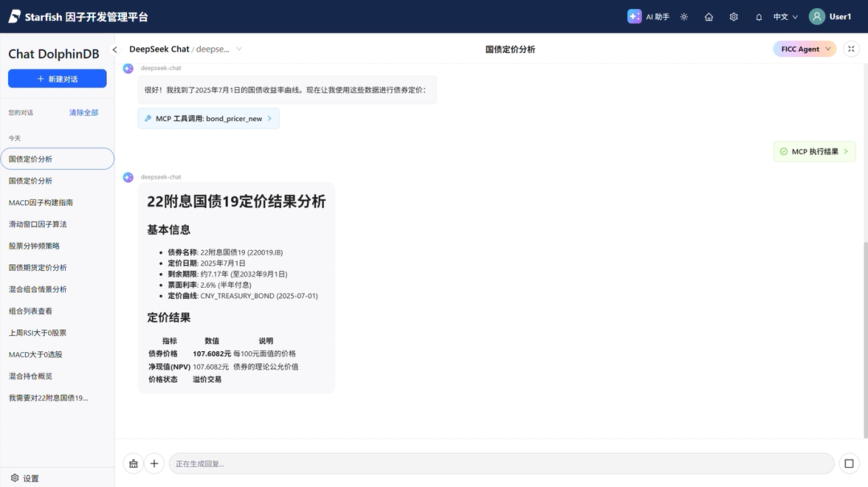Collapse the chat sidebar arrow
This screenshot has height=487, width=868.
pos(115,49)
